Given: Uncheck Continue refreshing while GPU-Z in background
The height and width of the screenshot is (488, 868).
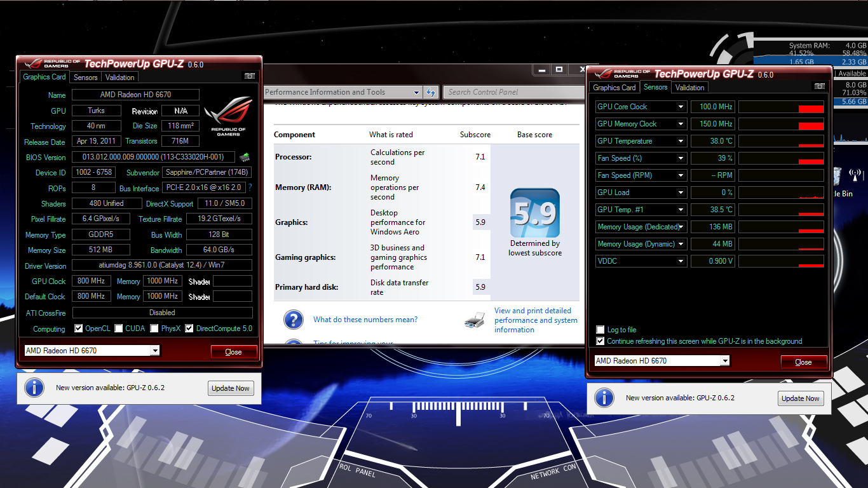Looking at the screenshot, I should click(x=600, y=341).
